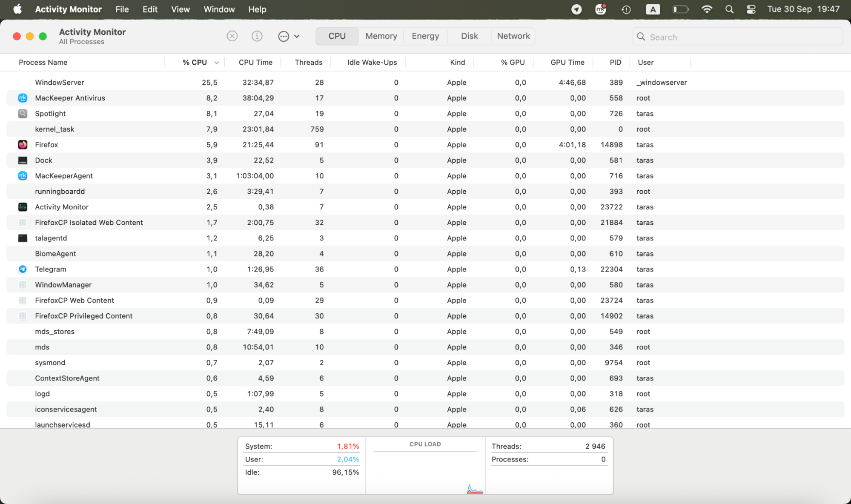Click the Firefox process icon
This screenshot has width=851, height=504.
click(23, 145)
